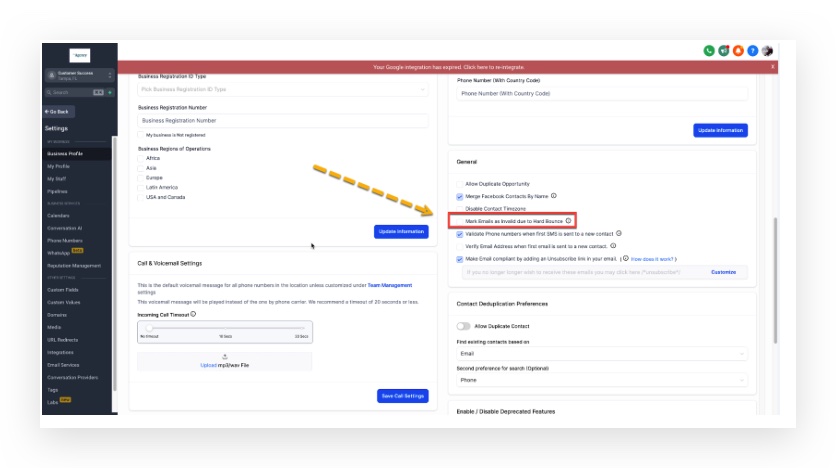Screen dimensions: 836x468
Task: Uncheck Merge Facebook Contacts By Name
Action: pos(460,196)
